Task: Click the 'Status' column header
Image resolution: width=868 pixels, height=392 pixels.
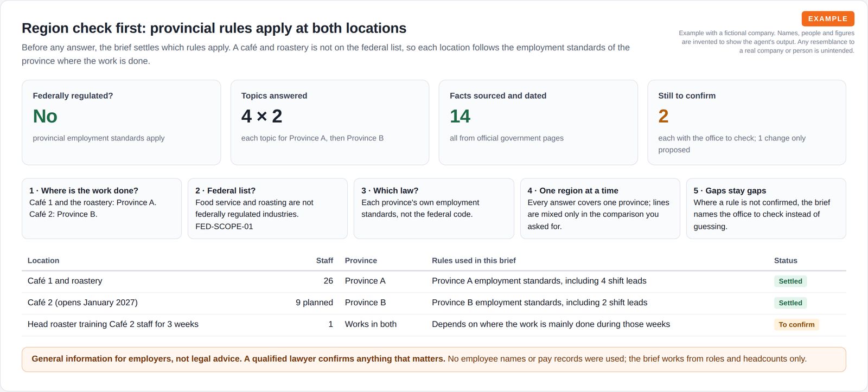Action: click(x=785, y=261)
